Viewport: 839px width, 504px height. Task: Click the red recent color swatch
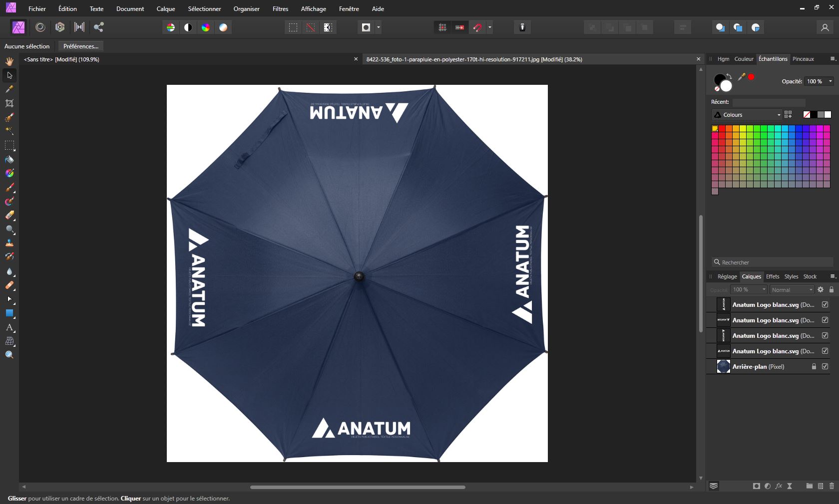(x=751, y=77)
